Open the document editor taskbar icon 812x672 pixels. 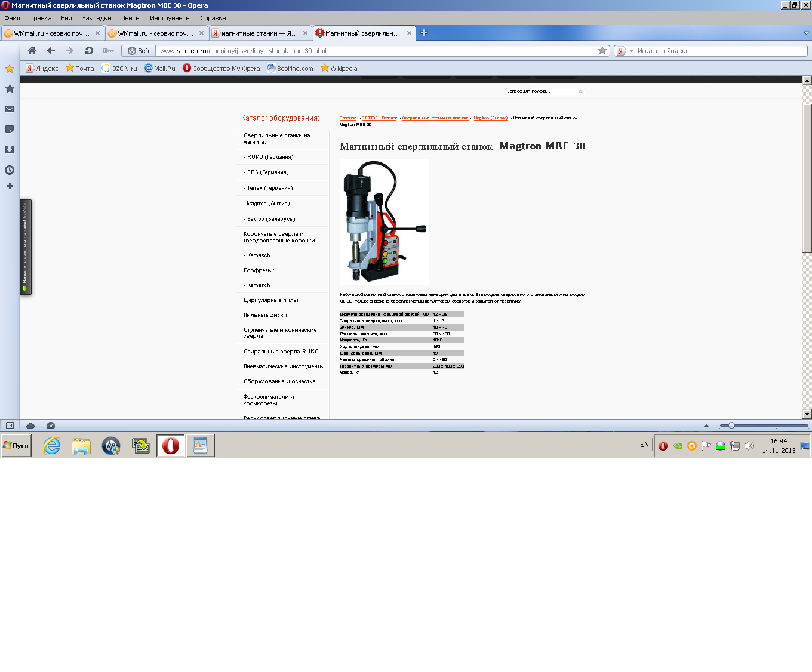[x=201, y=446]
